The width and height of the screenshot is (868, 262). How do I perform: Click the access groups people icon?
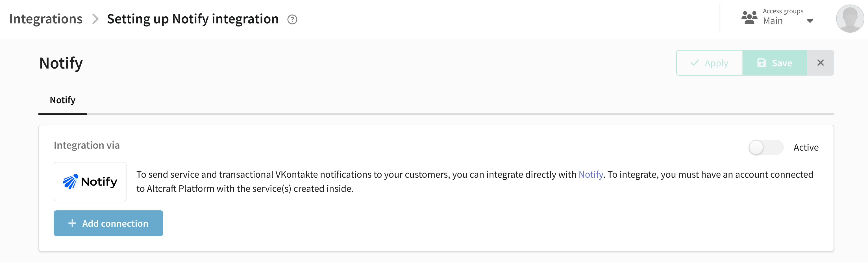749,17
